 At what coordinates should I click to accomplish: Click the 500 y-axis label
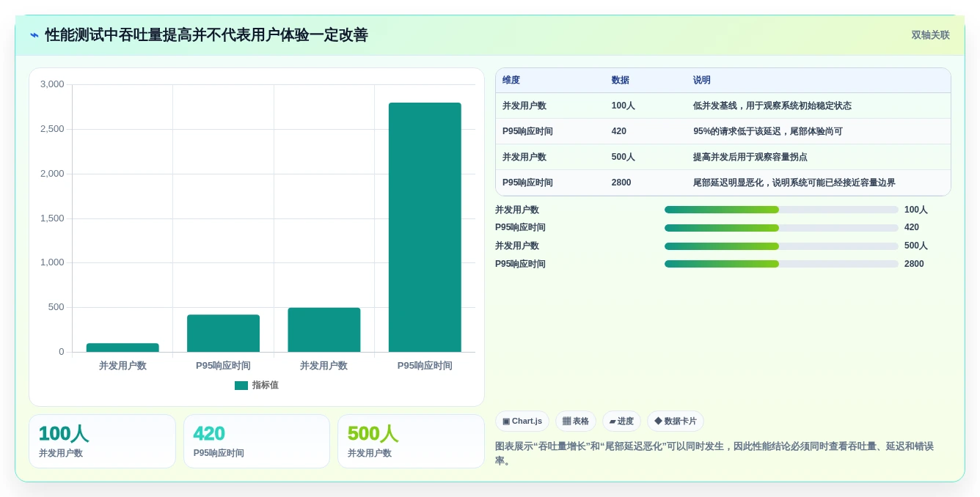point(56,307)
